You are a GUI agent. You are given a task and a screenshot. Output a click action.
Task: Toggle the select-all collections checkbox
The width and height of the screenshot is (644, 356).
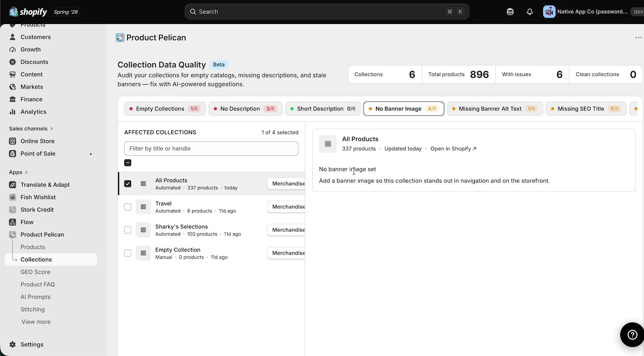click(x=128, y=163)
